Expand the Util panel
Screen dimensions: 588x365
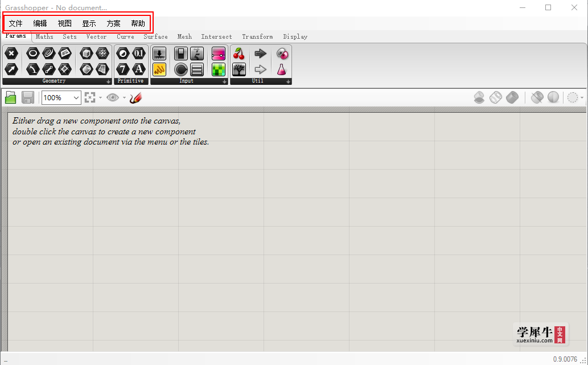[x=289, y=81]
